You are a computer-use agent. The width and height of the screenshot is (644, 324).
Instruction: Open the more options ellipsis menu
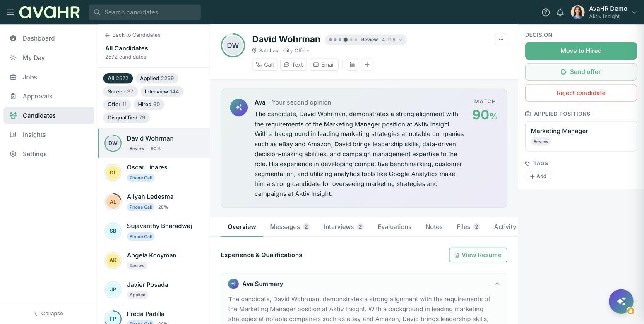[501, 40]
